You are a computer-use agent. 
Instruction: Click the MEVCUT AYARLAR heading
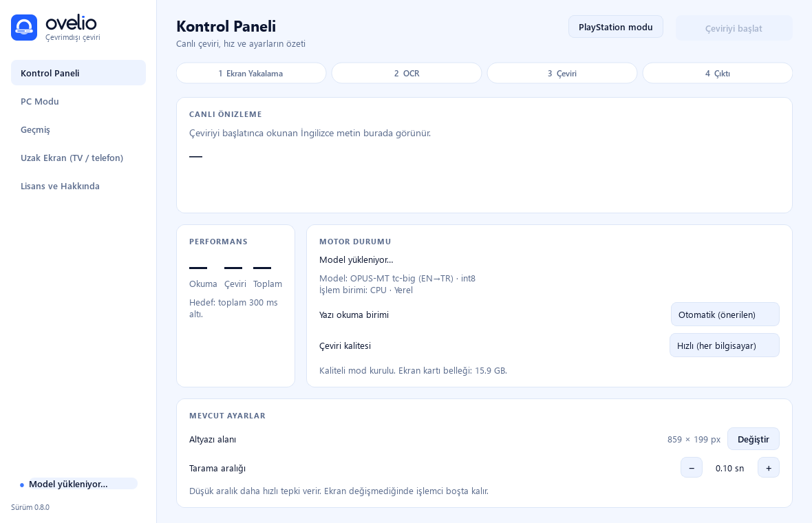click(x=227, y=416)
